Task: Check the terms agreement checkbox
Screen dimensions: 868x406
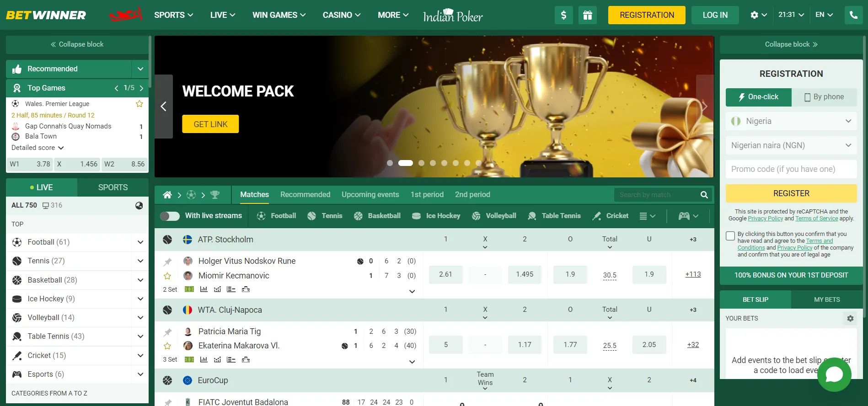Action: tap(730, 236)
